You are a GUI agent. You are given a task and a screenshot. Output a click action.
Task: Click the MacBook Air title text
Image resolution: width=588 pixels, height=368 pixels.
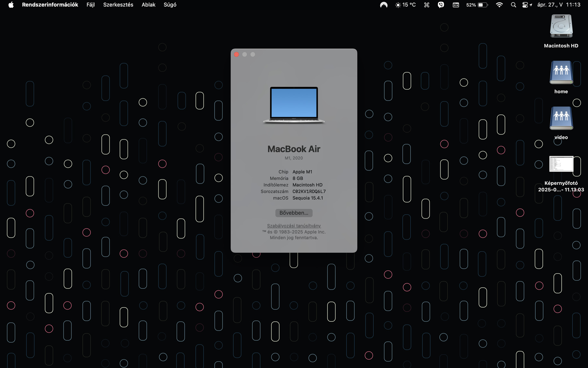click(x=294, y=149)
